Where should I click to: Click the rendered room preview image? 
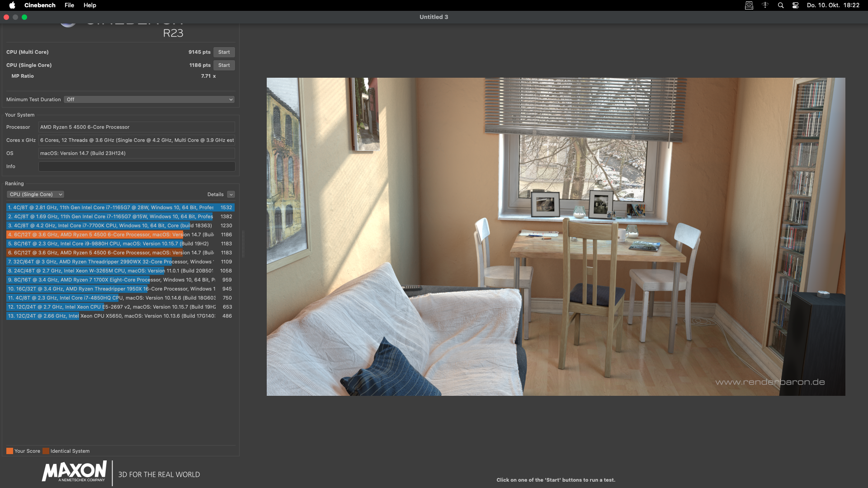(x=556, y=237)
